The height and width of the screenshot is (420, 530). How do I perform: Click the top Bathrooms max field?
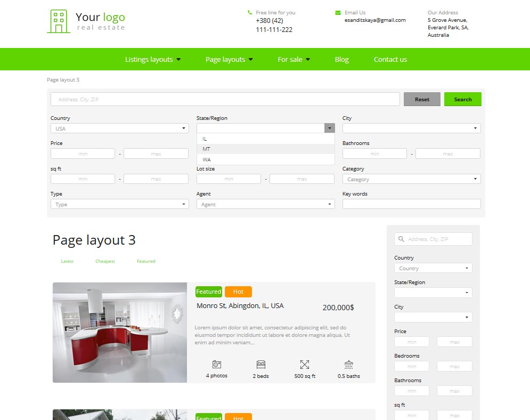(x=448, y=154)
